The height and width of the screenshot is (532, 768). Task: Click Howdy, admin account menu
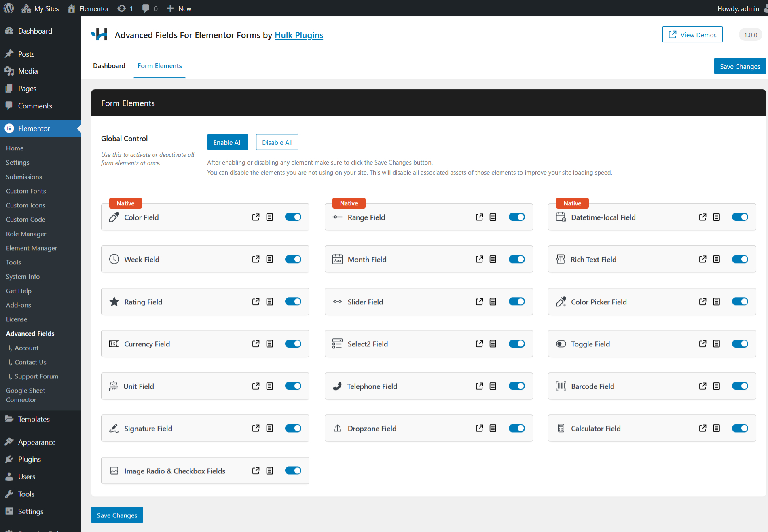pyautogui.click(x=742, y=8)
